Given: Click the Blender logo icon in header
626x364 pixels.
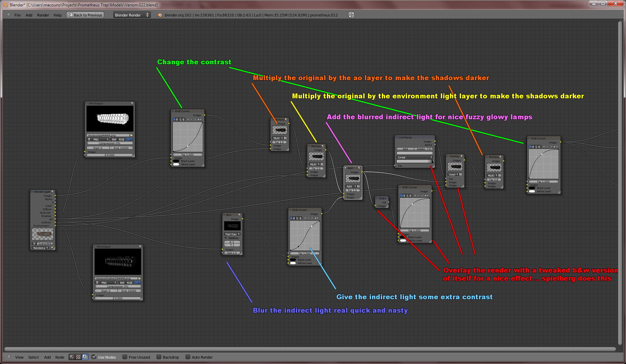Looking at the screenshot, I should pyautogui.click(x=160, y=15).
